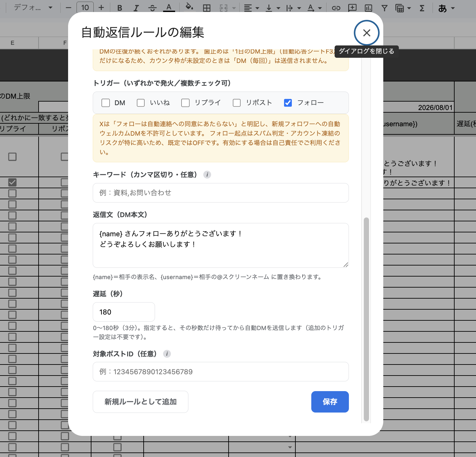Click the delay seconds field

pos(124,312)
